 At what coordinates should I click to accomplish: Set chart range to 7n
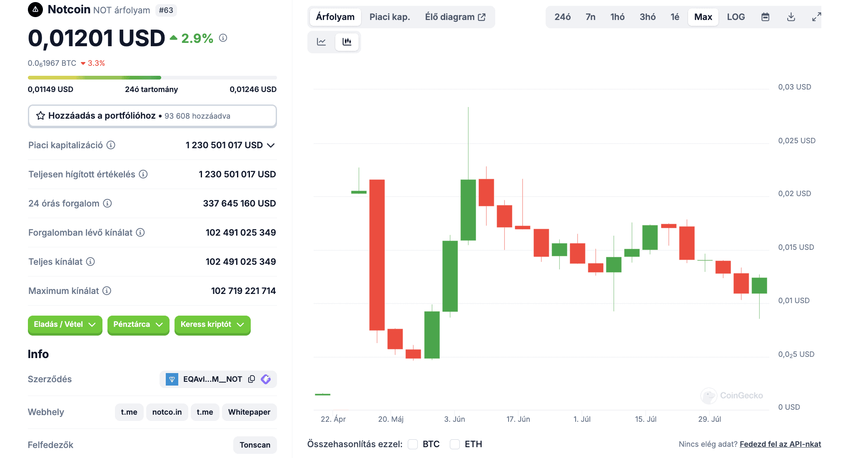[x=591, y=17]
